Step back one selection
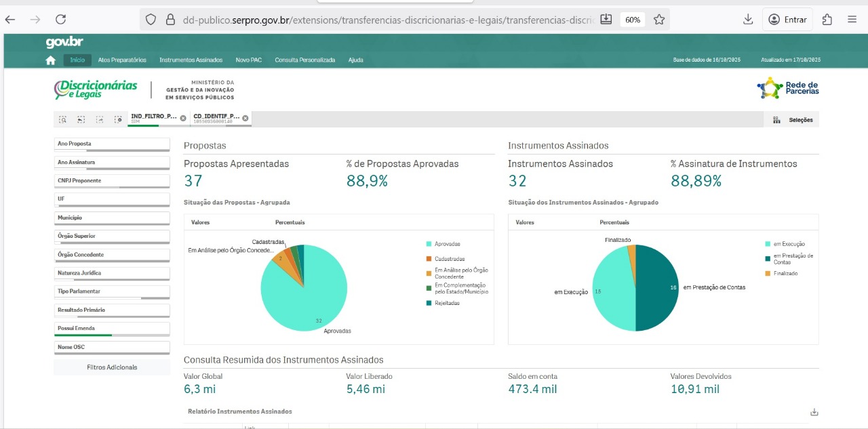This screenshot has height=429, width=868. (x=81, y=119)
